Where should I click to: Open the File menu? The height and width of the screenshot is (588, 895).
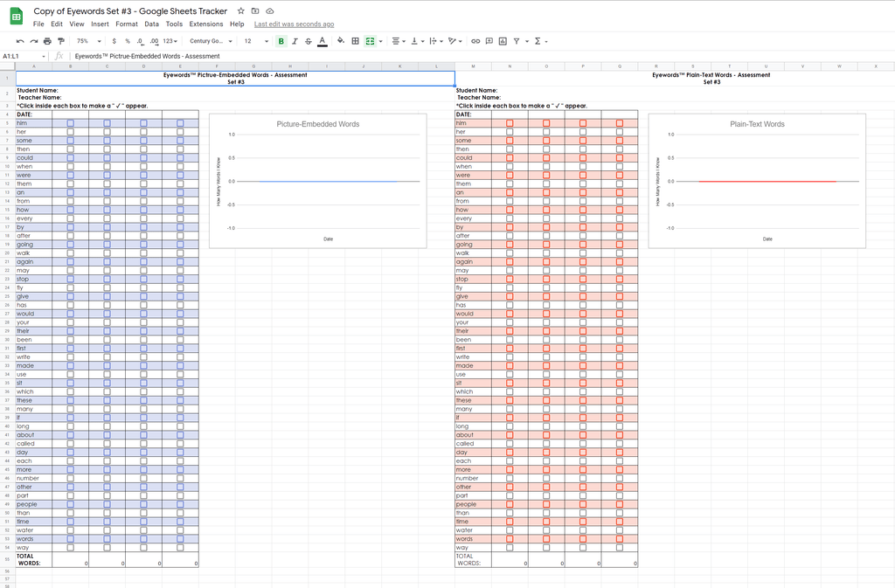click(38, 24)
